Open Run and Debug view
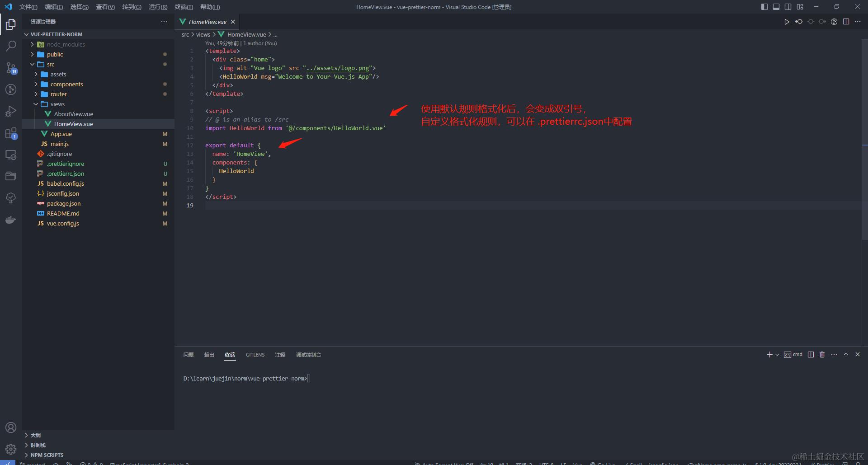868x465 pixels. [11, 111]
